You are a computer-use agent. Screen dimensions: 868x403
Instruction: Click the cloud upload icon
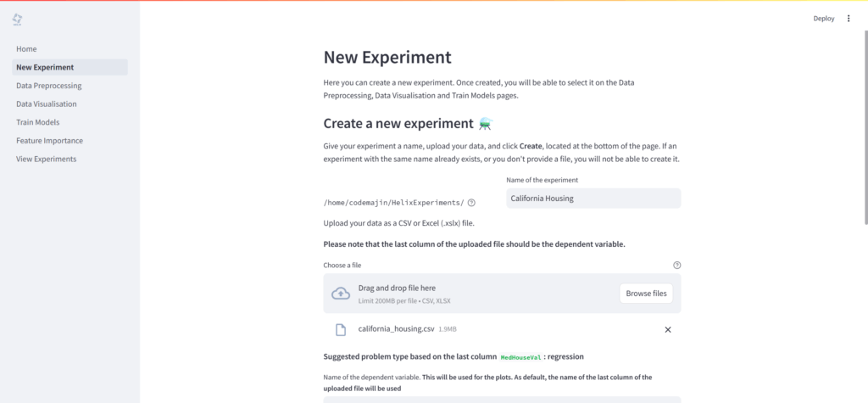340,294
